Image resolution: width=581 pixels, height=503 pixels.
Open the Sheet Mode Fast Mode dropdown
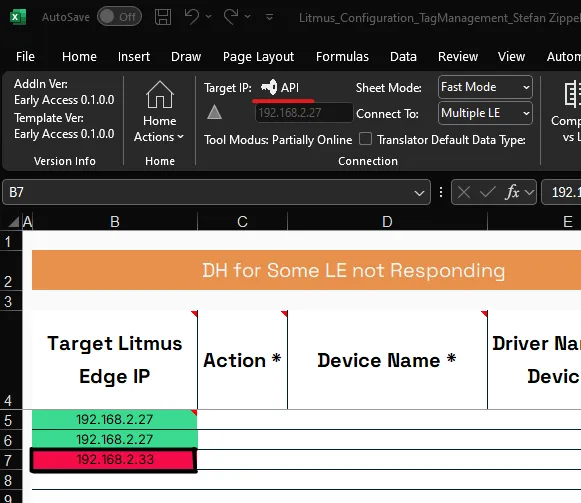(x=485, y=87)
